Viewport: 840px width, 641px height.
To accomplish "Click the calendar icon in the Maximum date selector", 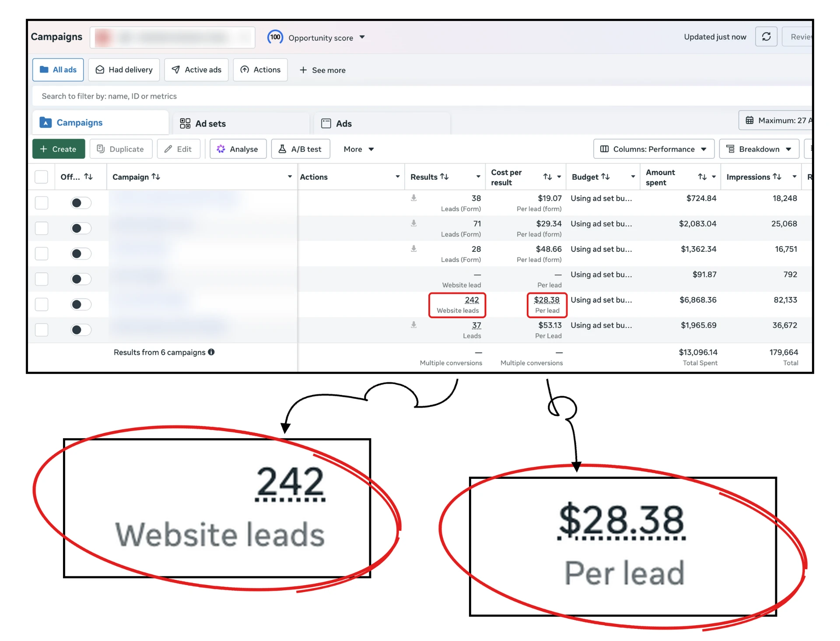I will click(749, 120).
